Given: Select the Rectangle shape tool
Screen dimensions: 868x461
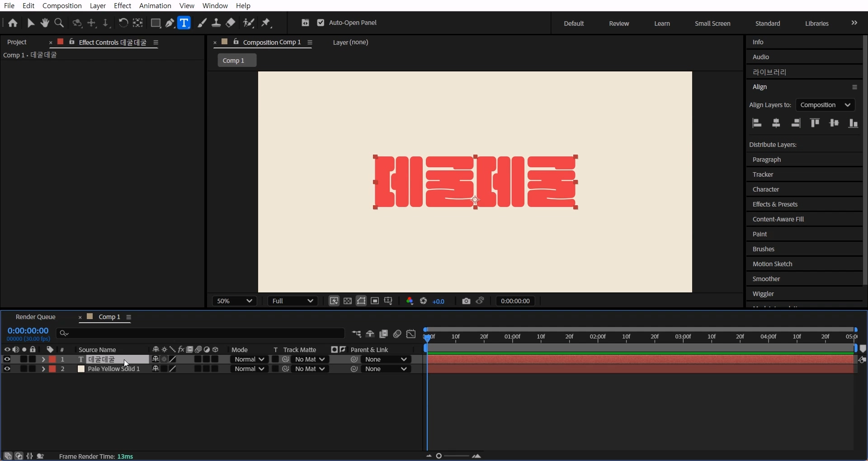Looking at the screenshot, I should (156, 23).
